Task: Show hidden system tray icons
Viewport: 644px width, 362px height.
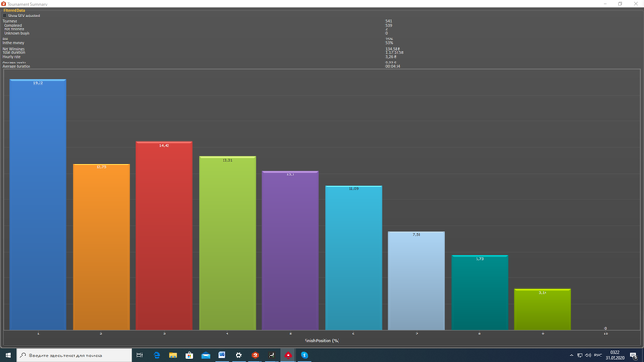Action: coord(571,356)
